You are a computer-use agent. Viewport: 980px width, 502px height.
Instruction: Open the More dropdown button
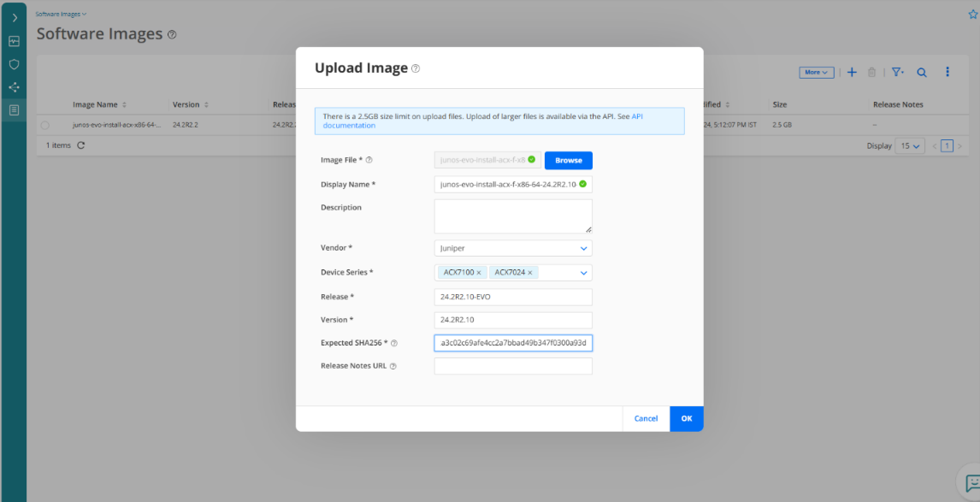[817, 73]
